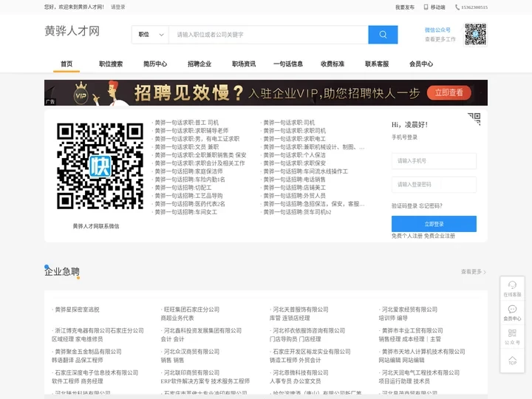Open 黄骅市天地人计算机技术有限公司 link
This screenshot has width=532, height=399.
(x=423, y=352)
